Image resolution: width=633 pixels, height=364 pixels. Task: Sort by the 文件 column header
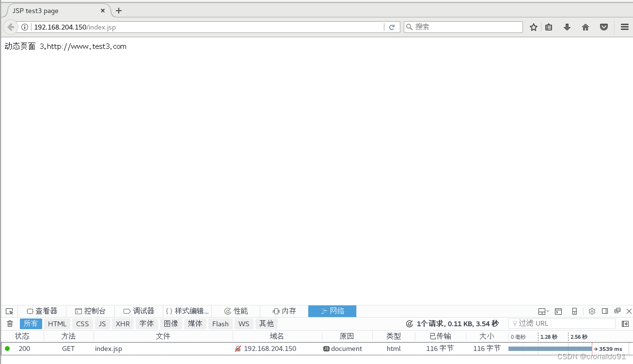(x=163, y=336)
